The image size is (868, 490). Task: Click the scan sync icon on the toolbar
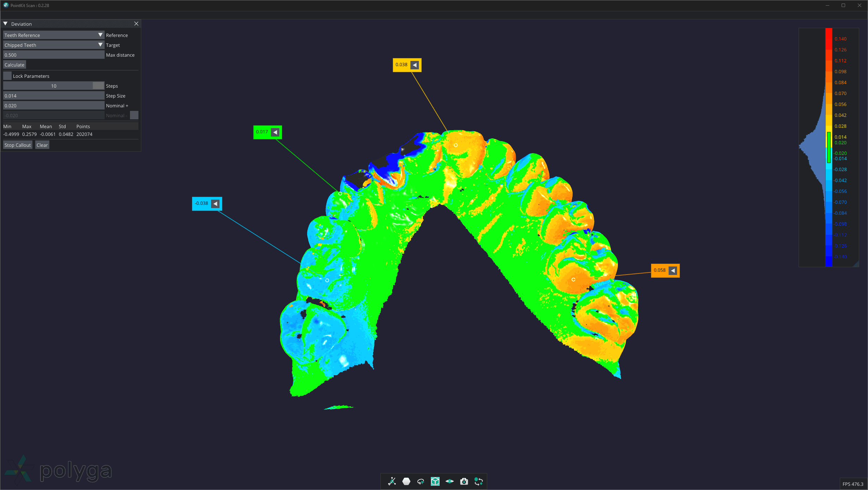coord(479,482)
